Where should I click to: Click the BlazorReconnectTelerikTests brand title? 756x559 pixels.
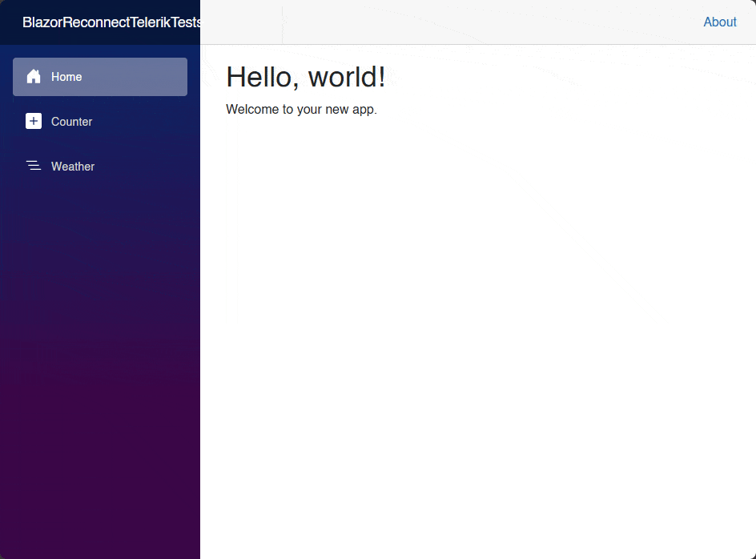111,22
